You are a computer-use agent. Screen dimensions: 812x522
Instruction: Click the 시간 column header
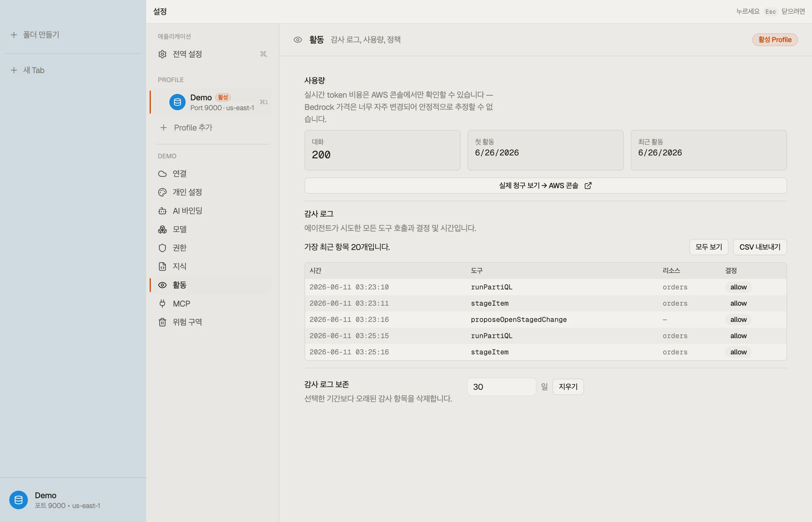(315, 271)
